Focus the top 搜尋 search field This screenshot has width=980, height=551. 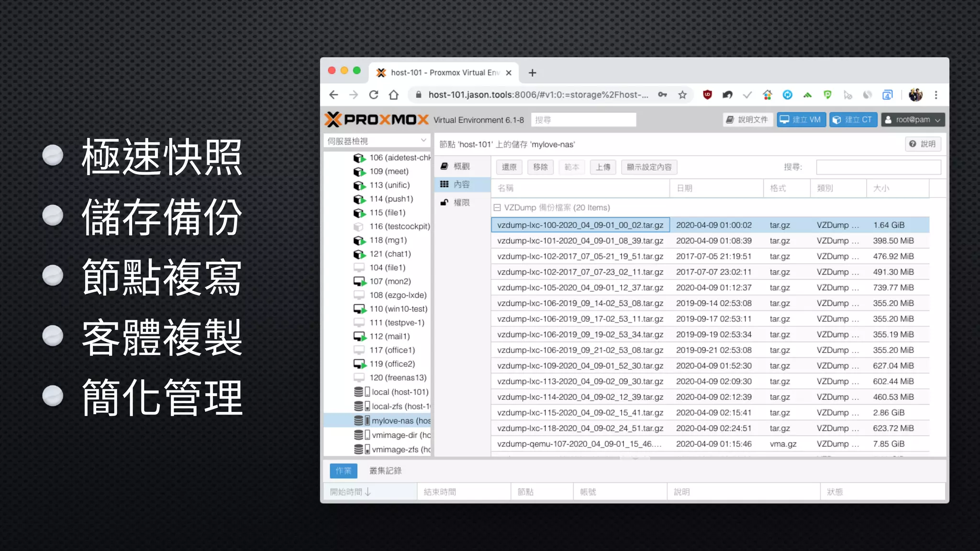tap(583, 120)
